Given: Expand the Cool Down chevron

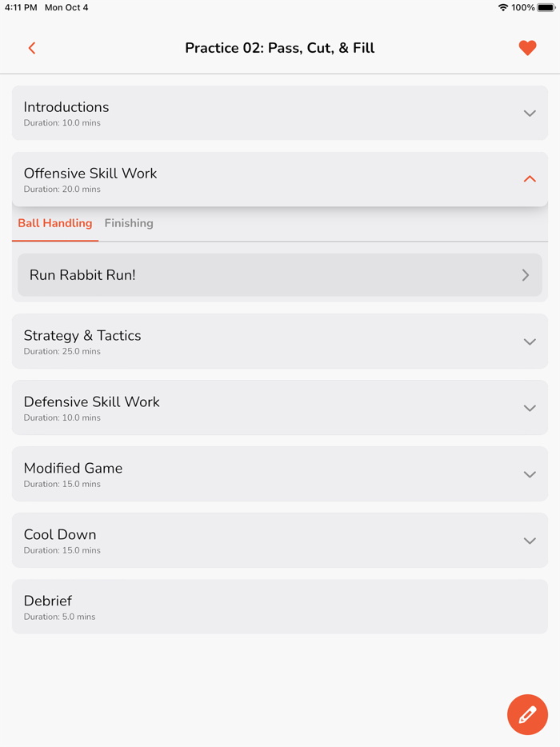Looking at the screenshot, I should coord(530,541).
